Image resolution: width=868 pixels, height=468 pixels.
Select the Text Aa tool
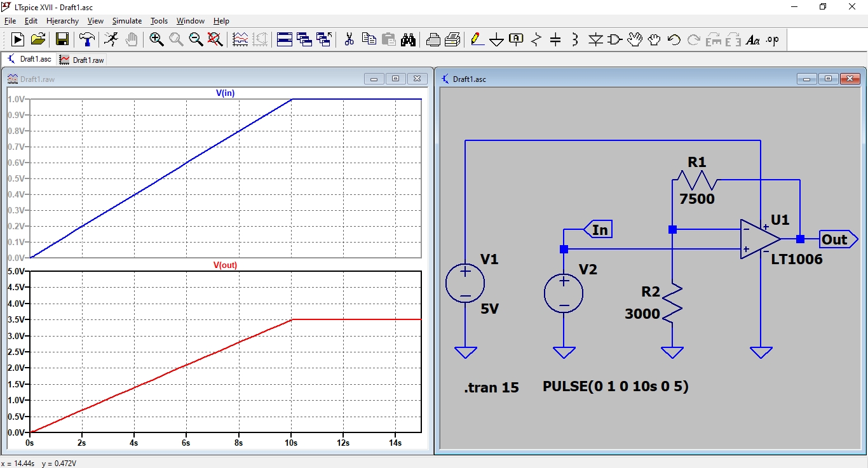pos(753,39)
